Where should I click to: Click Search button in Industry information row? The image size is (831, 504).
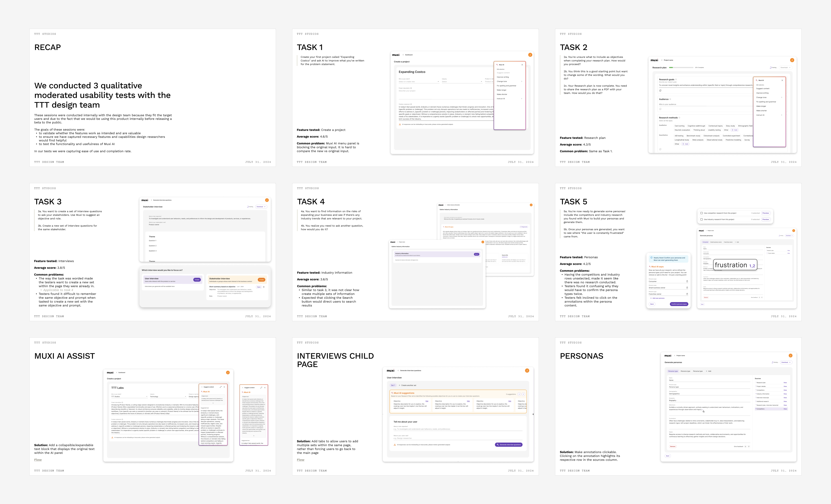[476, 254]
